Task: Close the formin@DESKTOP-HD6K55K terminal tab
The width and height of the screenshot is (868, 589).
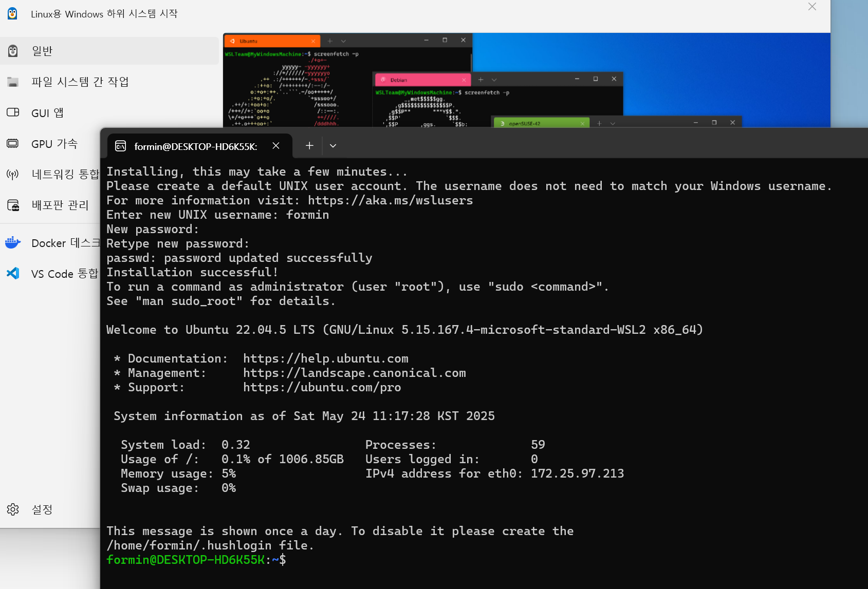Action: click(276, 146)
